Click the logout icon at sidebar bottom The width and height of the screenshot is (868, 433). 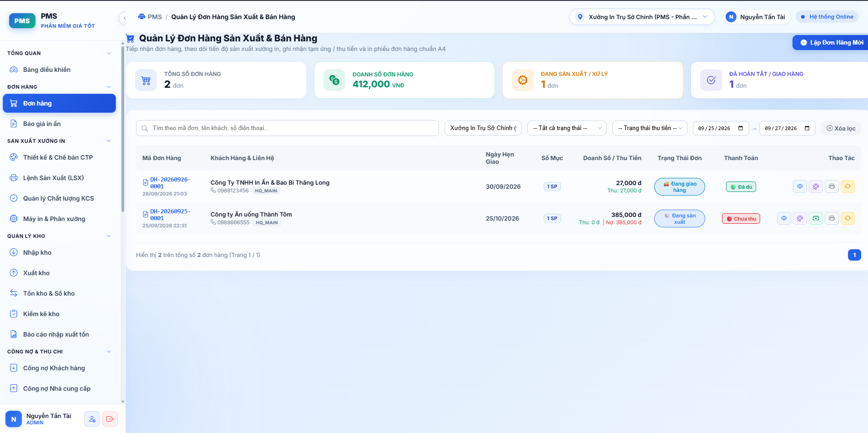tap(110, 419)
